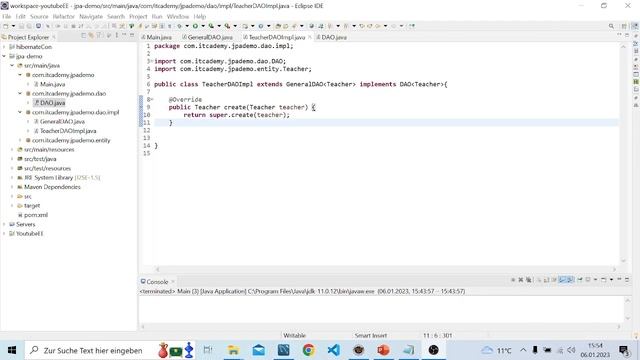Click the editor vertical scrollbar

click(623, 154)
